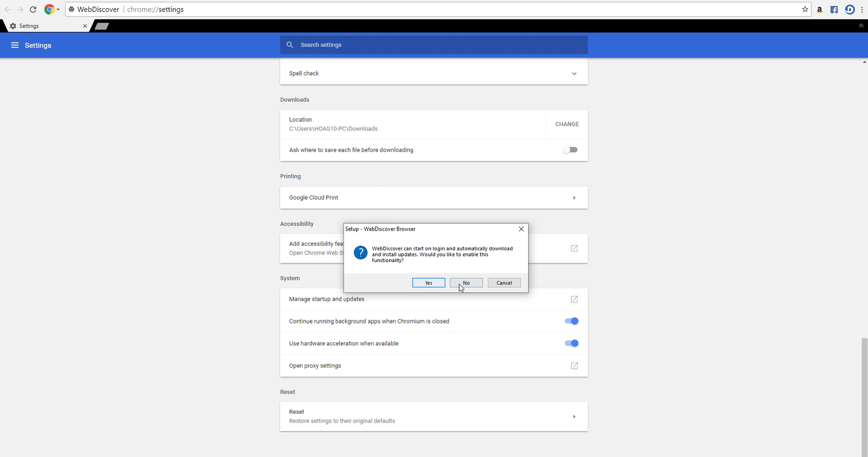Expand the Reset settings arrow
The image size is (868, 457).
pos(574,416)
